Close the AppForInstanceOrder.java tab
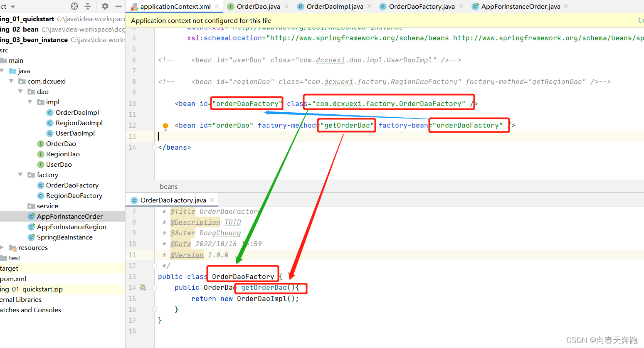 pos(566,6)
